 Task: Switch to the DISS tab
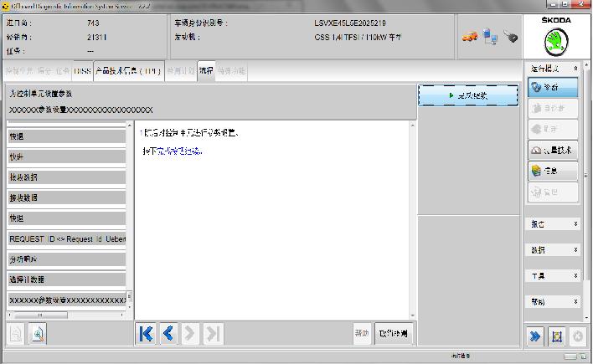[x=82, y=71]
